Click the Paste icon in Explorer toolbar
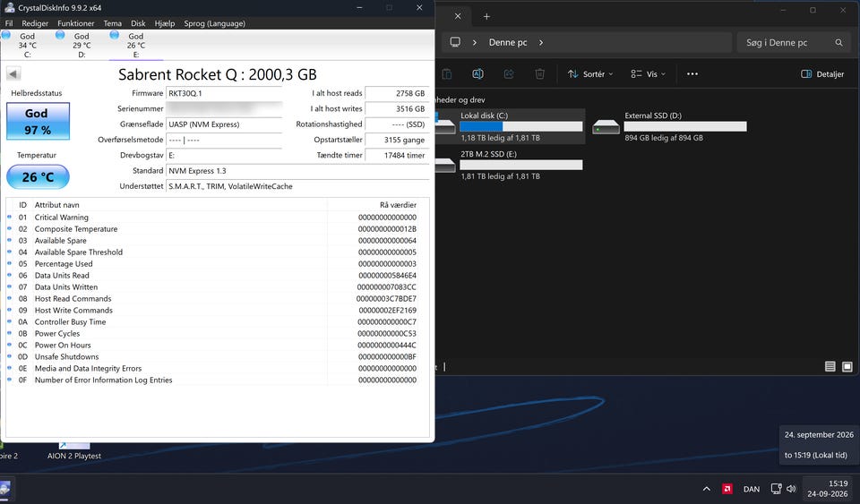860x504 pixels. (447, 74)
